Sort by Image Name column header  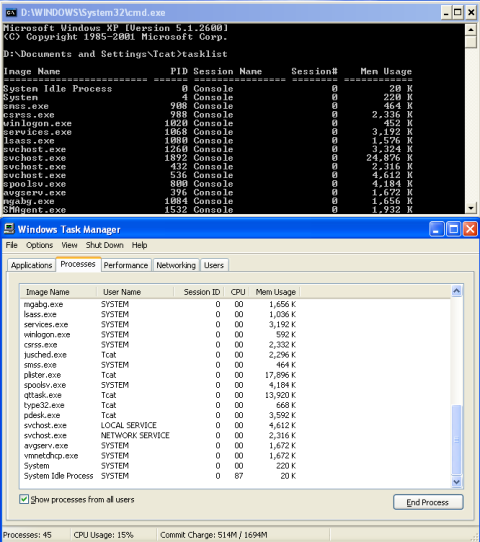pyautogui.click(x=58, y=292)
